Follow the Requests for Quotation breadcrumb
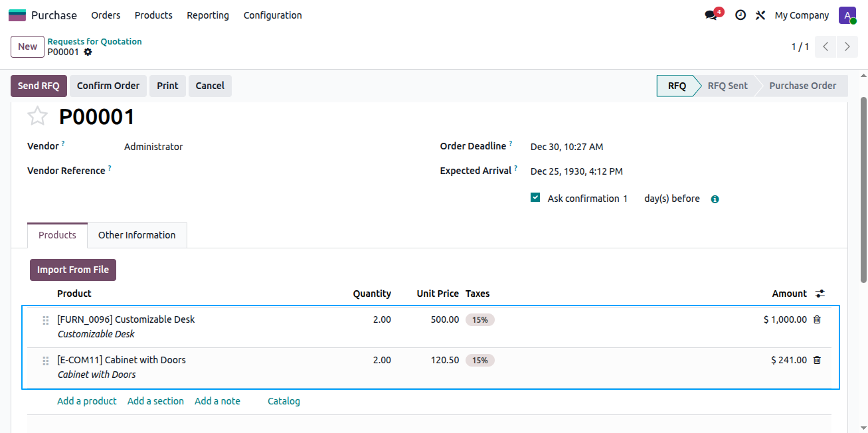Viewport: 868px width, 433px height. [x=94, y=41]
